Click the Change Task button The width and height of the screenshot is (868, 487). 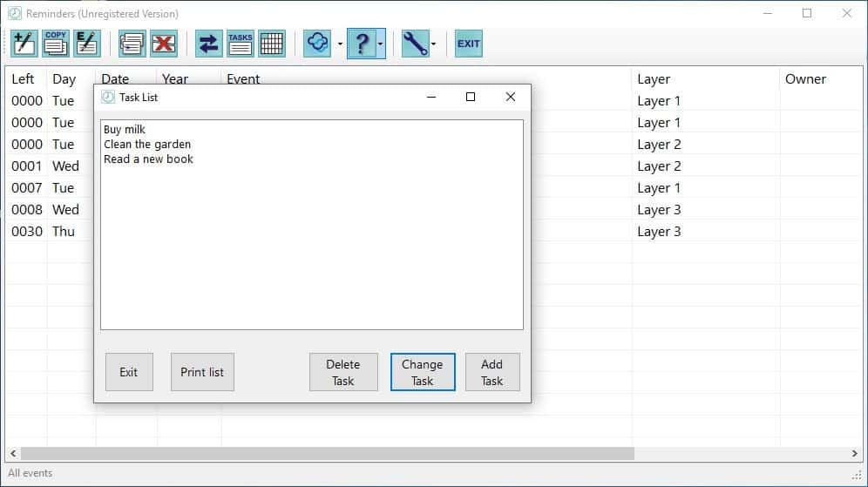[423, 372]
